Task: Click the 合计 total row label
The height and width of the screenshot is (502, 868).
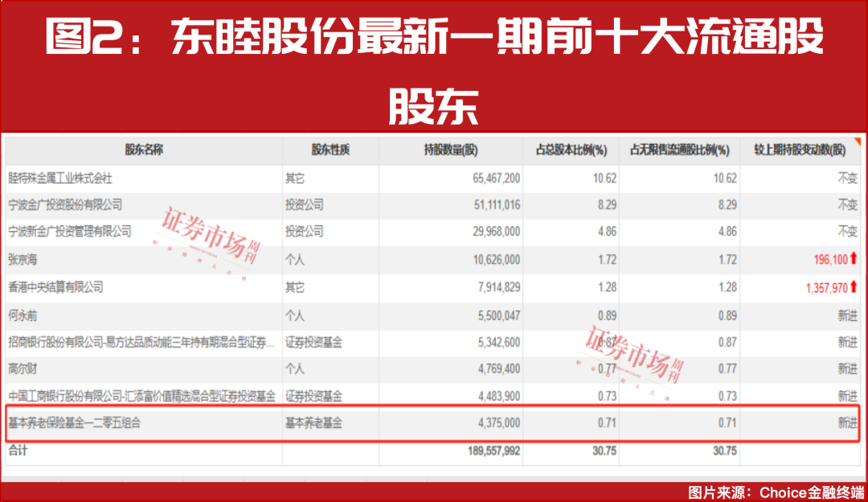Action: (18, 451)
